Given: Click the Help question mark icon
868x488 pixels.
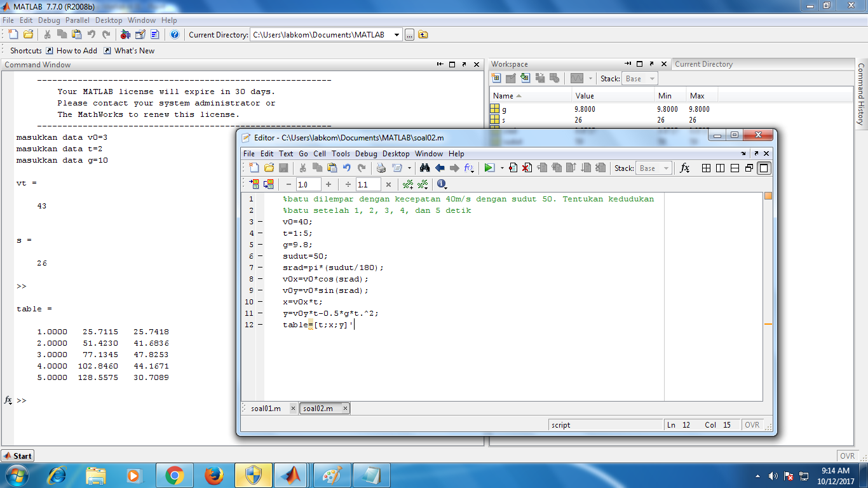Looking at the screenshot, I should coord(175,34).
